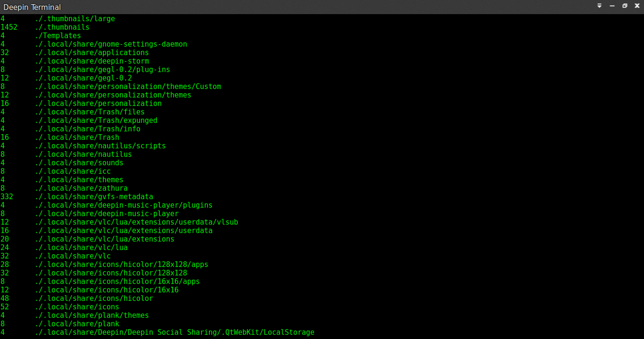This screenshot has width=644, height=339.
Task: Select the ./.local/share/Trash/files line
Action: click(x=90, y=112)
